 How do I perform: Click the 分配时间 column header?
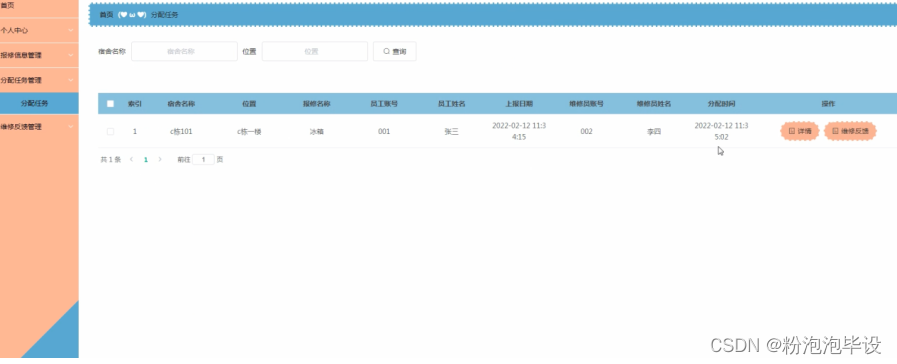tap(721, 104)
